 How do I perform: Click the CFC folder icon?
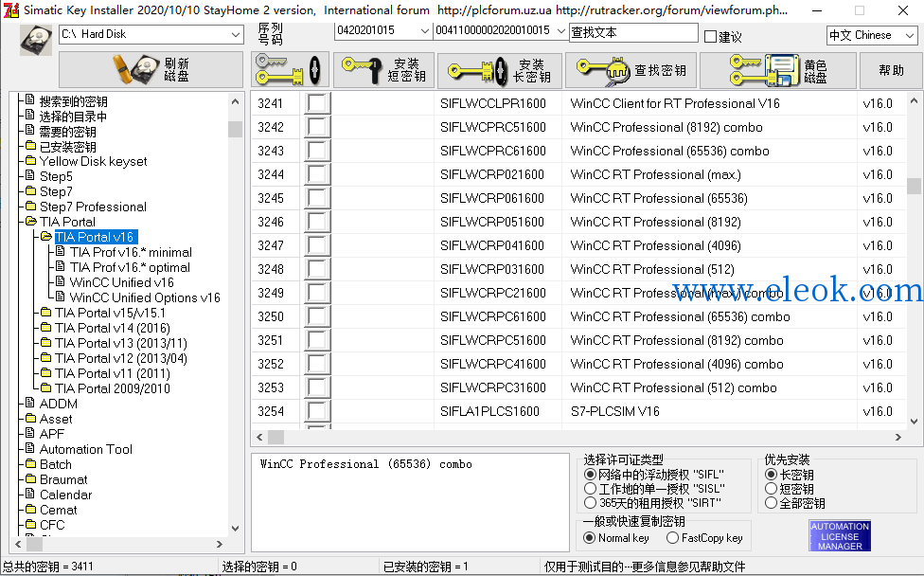(x=30, y=524)
